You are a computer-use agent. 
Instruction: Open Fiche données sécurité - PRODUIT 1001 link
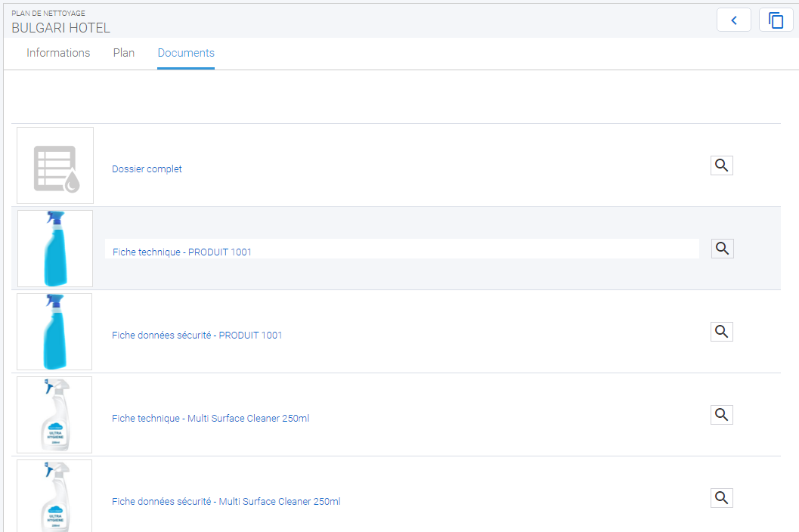(197, 336)
